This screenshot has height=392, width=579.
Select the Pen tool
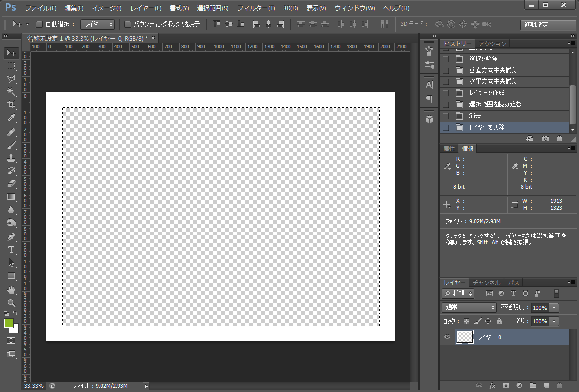point(11,237)
